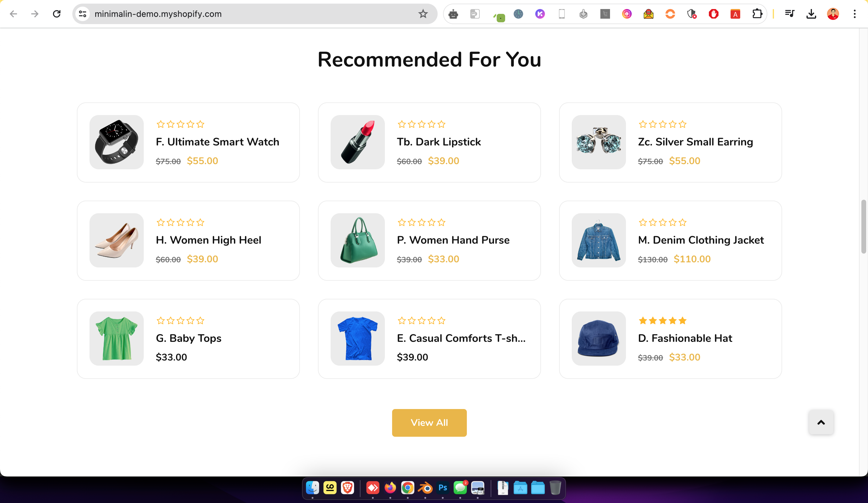
Task: Open the media control toolbar icon
Action: pyautogui.click(x=789, y=14)
